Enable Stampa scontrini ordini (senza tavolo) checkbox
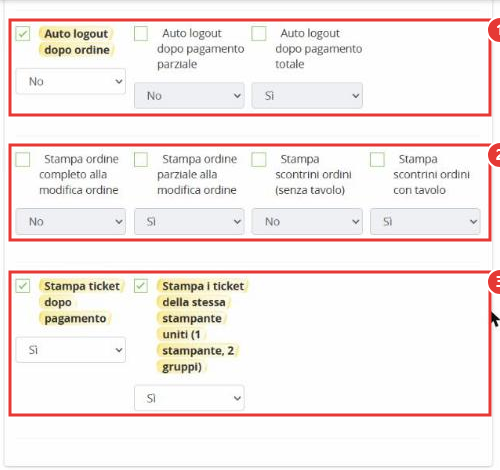500x470 pixels. (x=259, y=159)
